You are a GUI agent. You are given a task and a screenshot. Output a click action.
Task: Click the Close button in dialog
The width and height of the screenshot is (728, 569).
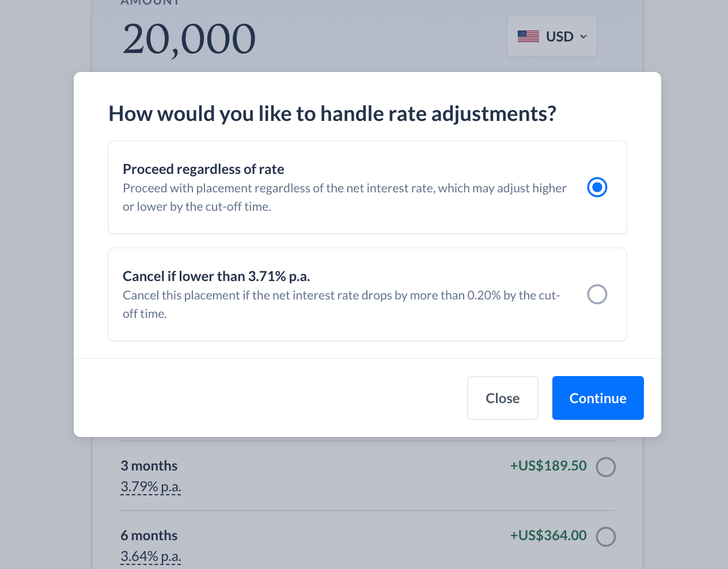[503, 398]
